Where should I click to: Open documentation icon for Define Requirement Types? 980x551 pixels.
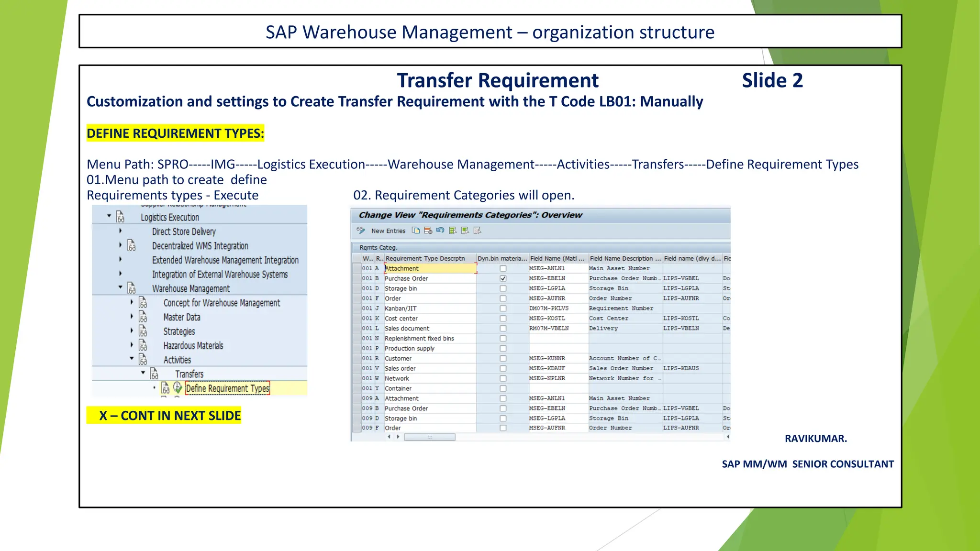point(166,388)
